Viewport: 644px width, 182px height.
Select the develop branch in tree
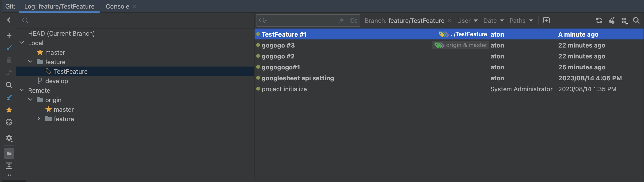(56, 81)
